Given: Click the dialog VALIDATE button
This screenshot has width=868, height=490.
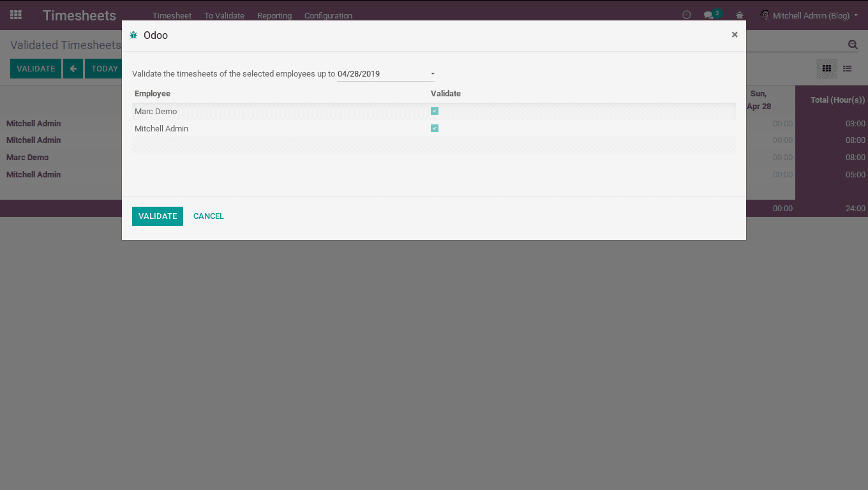Looking at the screenshot, I should pos(158,216).
